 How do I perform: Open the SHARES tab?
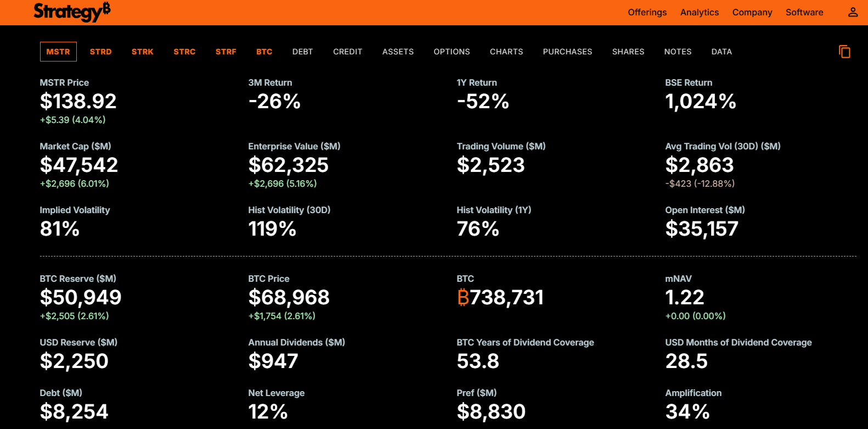click(x=628, y=52)
